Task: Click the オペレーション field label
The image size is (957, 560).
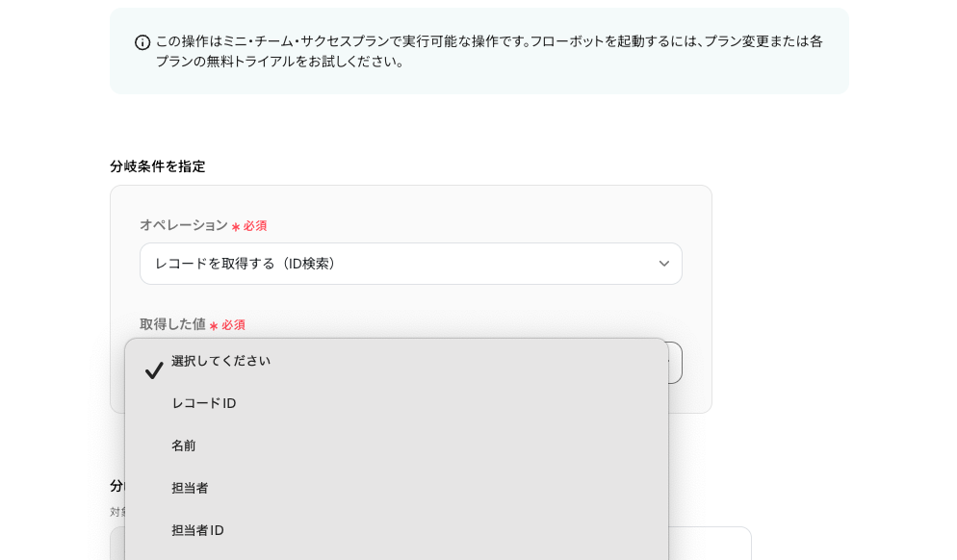Action: [x=184, y=225]
